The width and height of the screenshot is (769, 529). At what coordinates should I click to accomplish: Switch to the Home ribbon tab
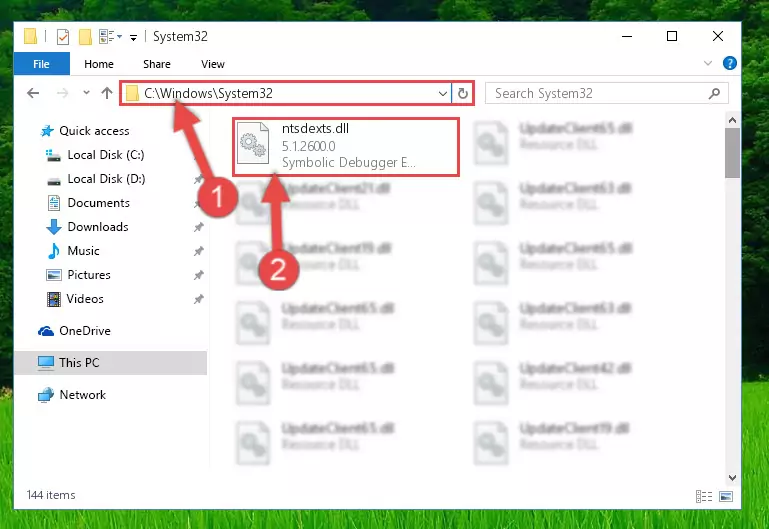(x=99, y=64)
